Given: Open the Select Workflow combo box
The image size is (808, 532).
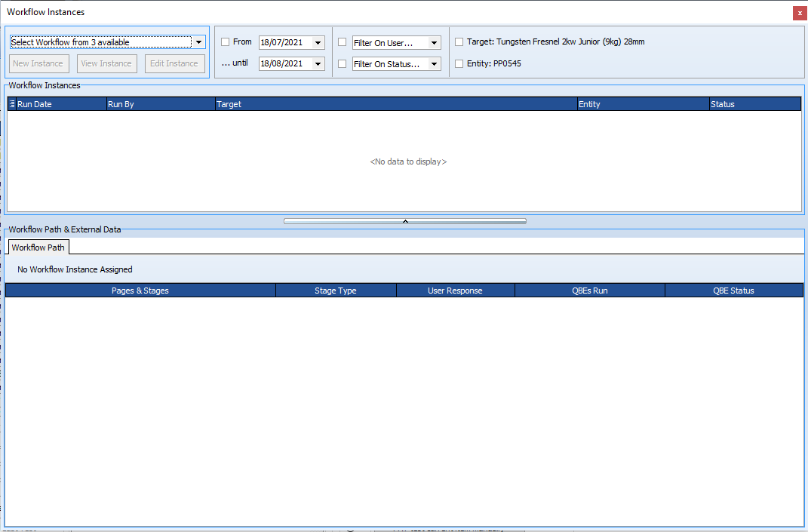Looking at the screenshot, I should [198, 42].
